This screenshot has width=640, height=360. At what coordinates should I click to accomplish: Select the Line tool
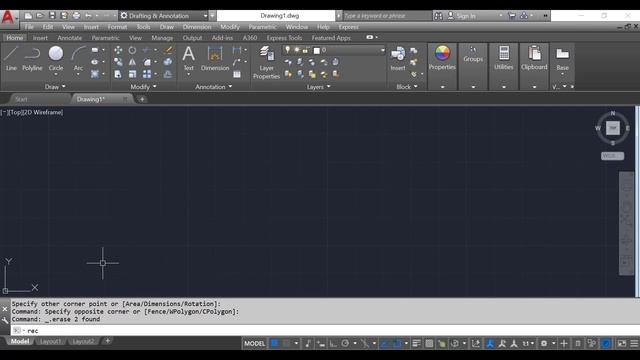coord(11,59)
